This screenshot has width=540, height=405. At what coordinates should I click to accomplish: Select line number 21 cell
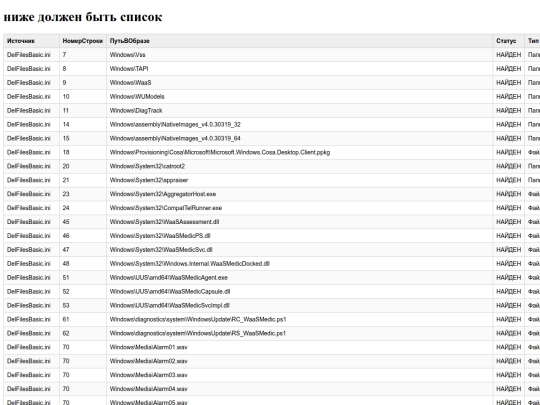coord(83,180)
